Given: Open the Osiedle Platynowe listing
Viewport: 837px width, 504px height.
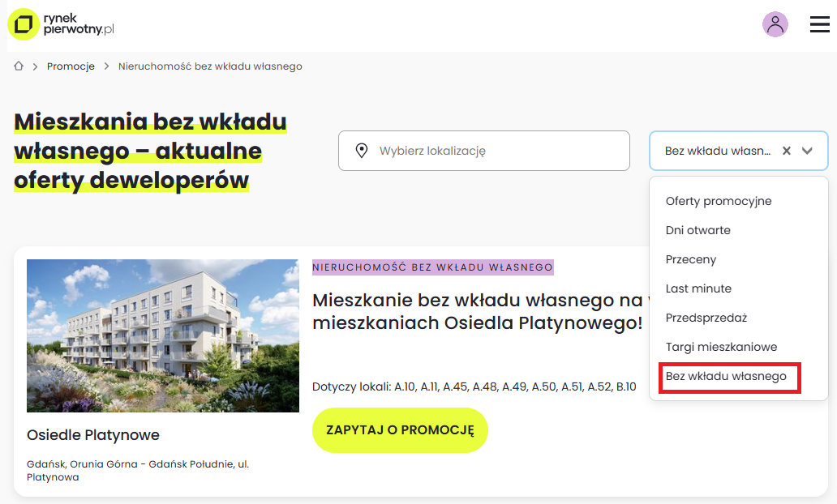Looking at the screenshot, I should coord(93,435).
